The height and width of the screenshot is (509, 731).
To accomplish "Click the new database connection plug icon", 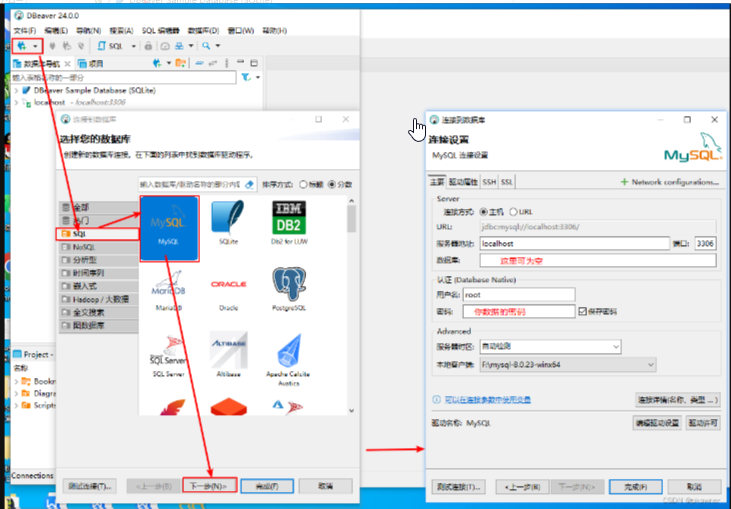I will click(21, 46).
